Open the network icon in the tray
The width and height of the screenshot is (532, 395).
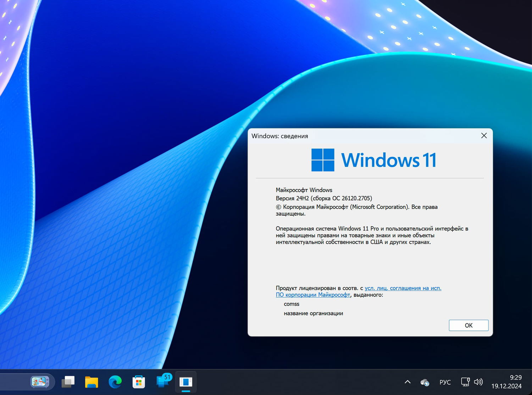pyautogui.click(x=465, y=382)
